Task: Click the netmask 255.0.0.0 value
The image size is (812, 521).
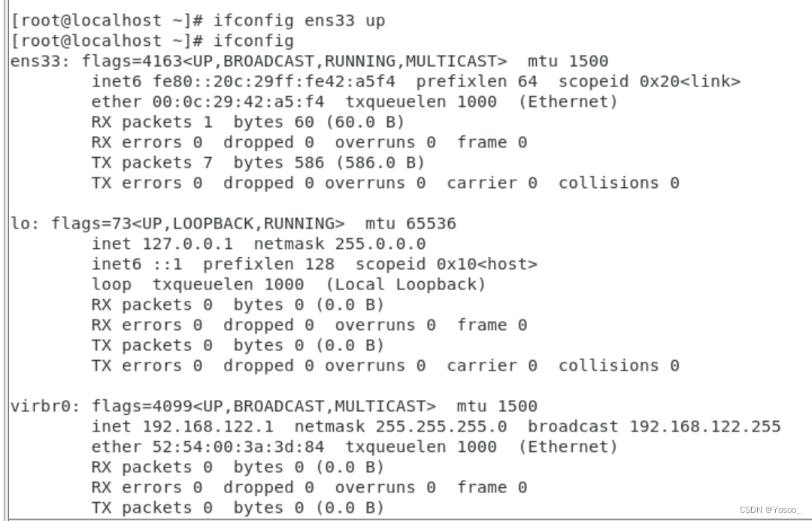Action: point(380,244)
